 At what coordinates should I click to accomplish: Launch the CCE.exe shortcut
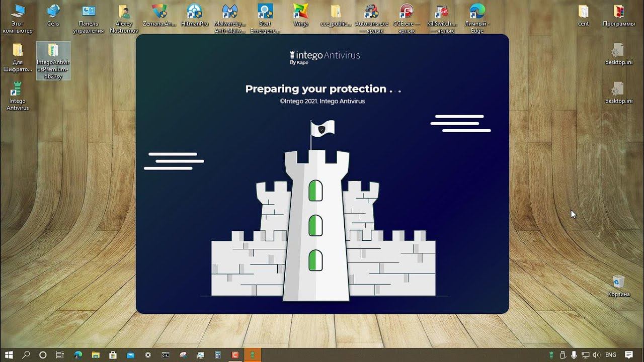coord(407,19)
